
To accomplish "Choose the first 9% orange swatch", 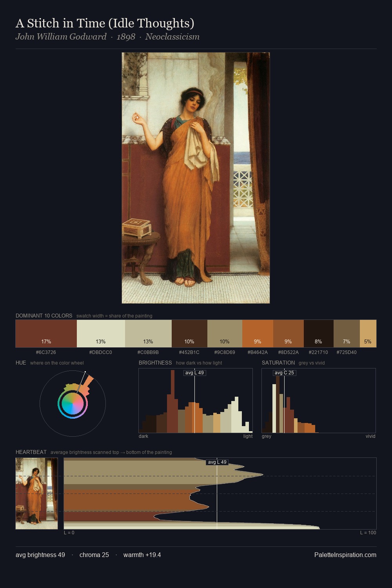I will pos(258,334).
